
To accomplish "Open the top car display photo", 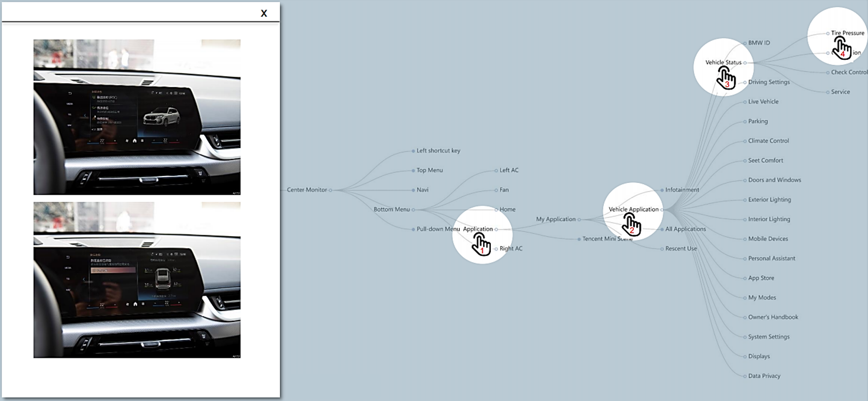I will (137, 117).
